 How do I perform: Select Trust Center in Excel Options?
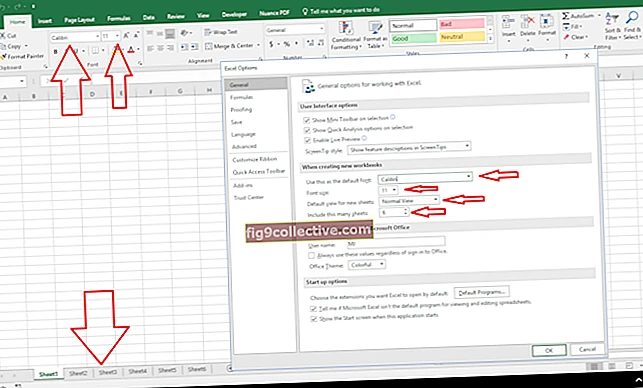coord(249,197)
